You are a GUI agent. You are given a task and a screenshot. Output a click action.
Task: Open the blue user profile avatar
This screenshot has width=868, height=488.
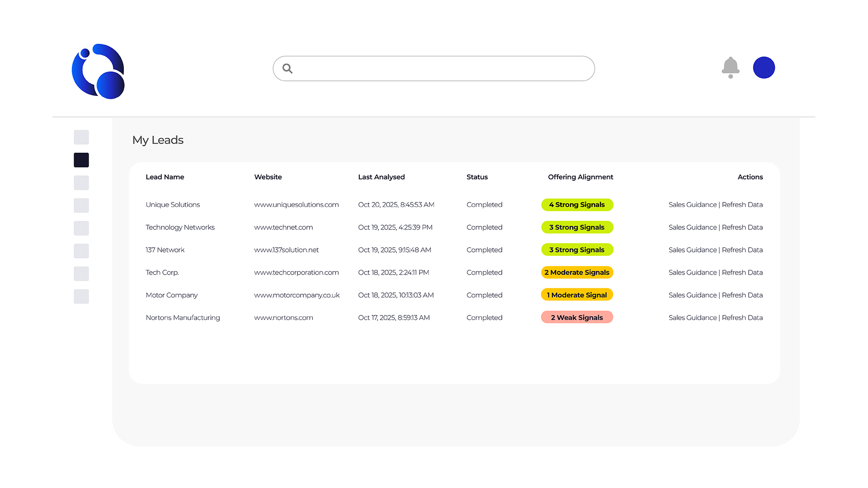pos(764,68)
